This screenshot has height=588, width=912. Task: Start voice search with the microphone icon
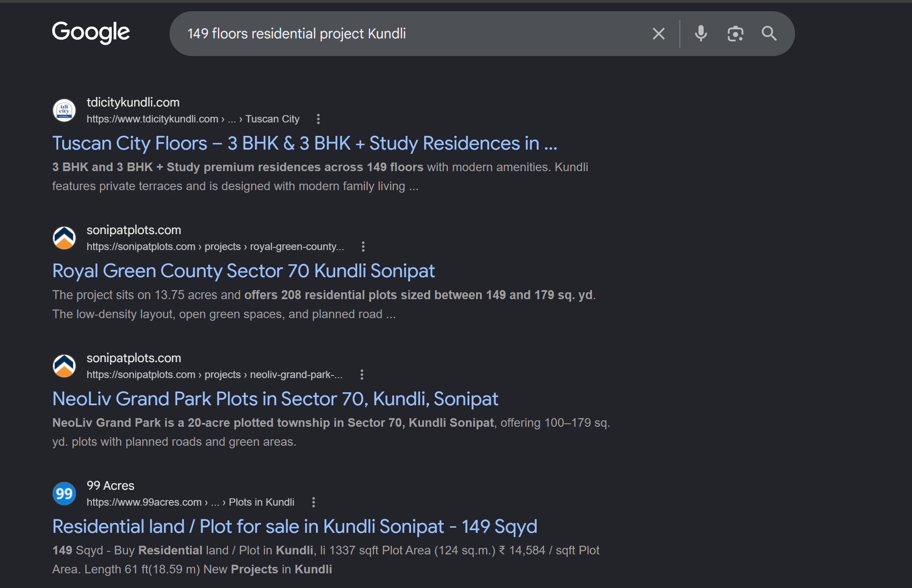[701, 34]
